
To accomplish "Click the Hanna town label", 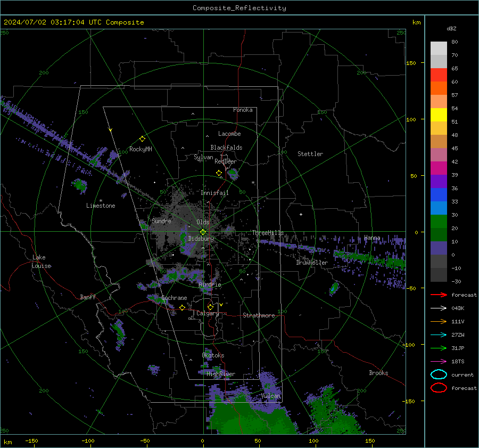I will coord(372,238).
